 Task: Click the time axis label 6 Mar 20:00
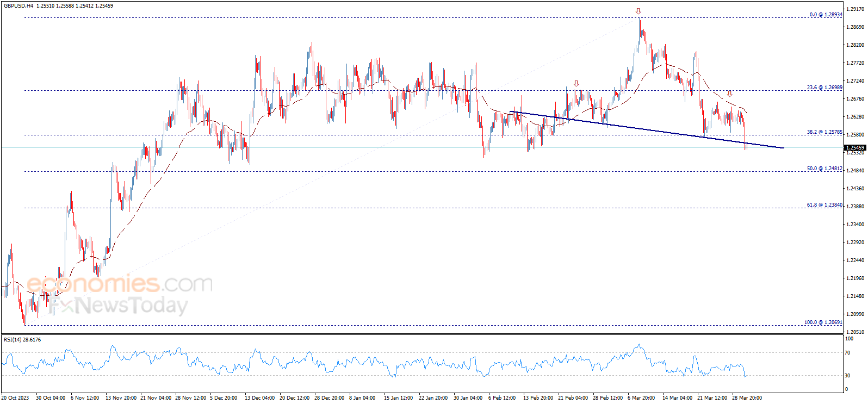point(642,398)
